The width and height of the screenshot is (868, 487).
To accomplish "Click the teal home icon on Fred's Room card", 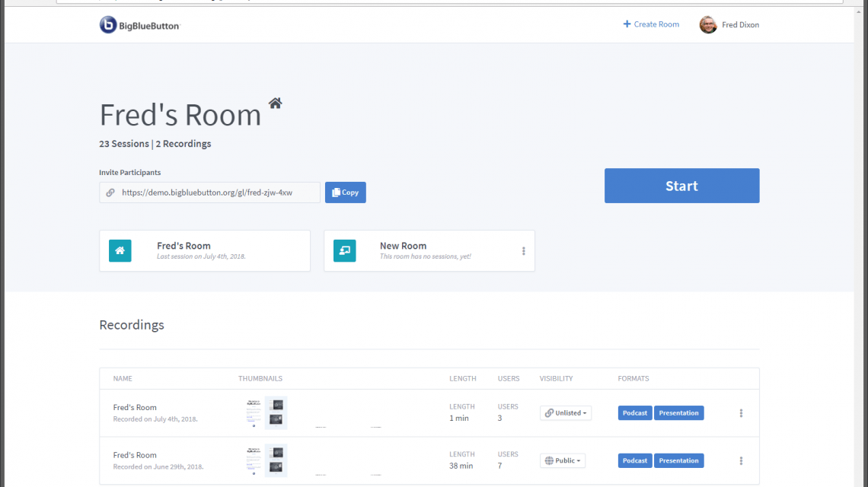I will point(120,250).
